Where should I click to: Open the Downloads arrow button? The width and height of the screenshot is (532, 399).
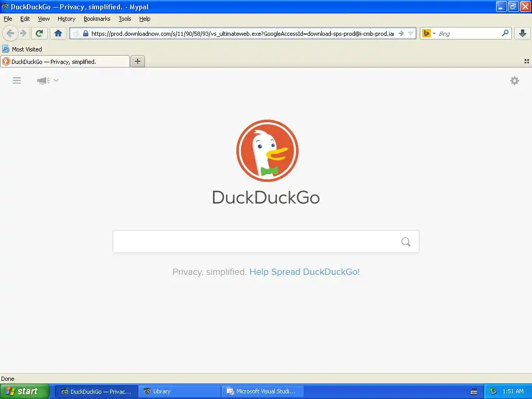(523, 33)
